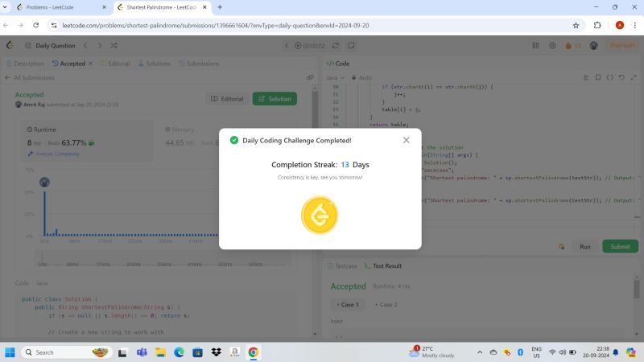
Task: Click the format code lines icon
Action: [586, 77]
